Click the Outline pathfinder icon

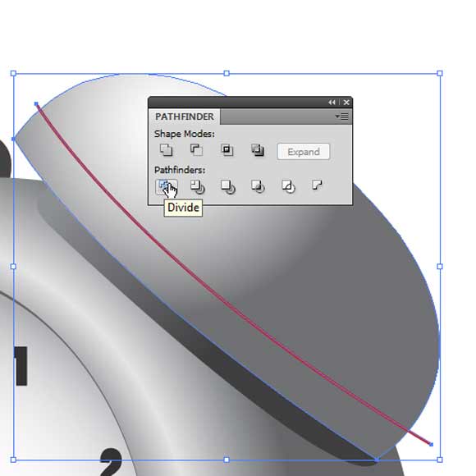[288, 186]
